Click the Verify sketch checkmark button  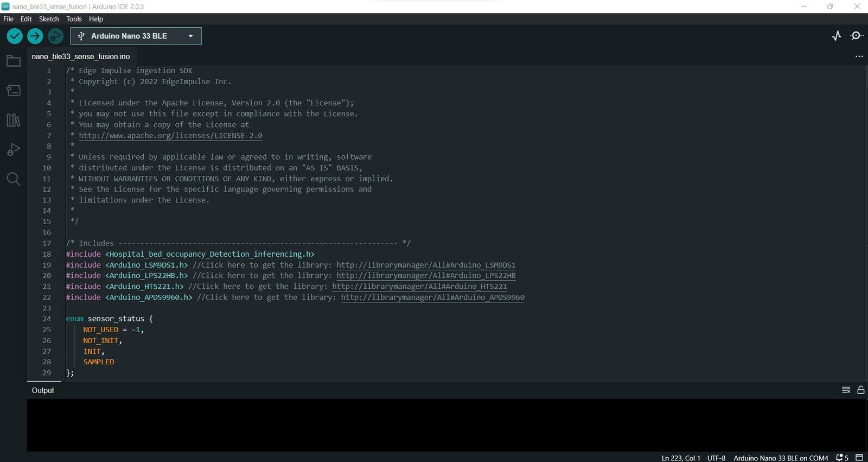click(15, 36)
